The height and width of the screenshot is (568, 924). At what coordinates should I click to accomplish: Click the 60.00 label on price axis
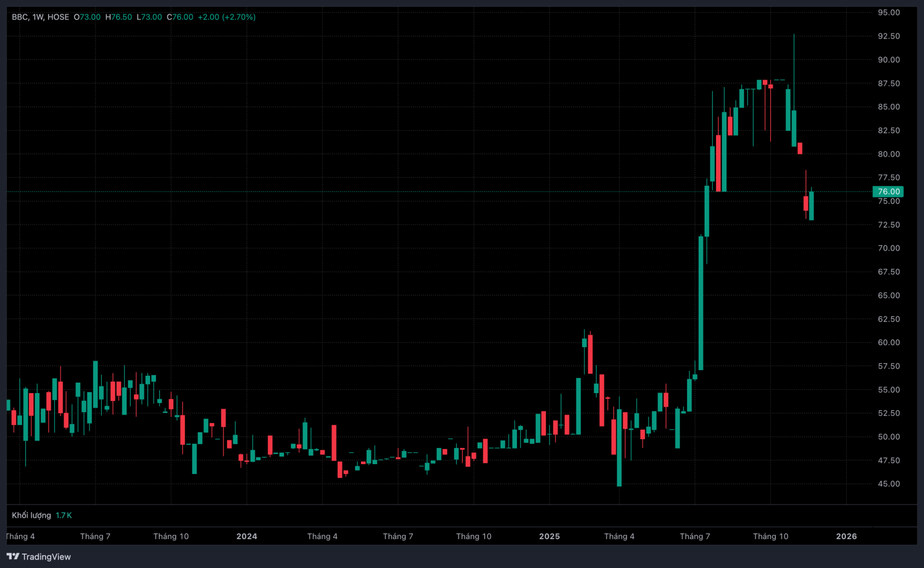889,342
